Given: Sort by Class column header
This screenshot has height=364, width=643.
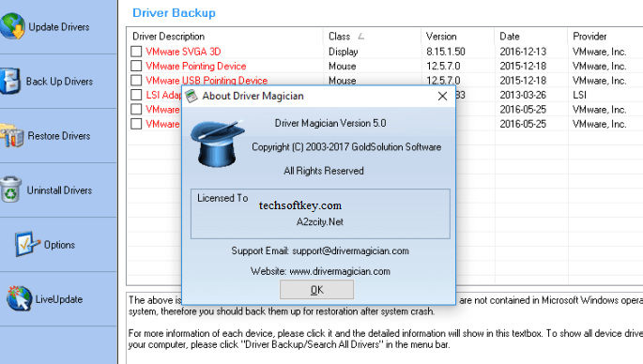Looking at the screenshot, I should click(x=372, y=37).
